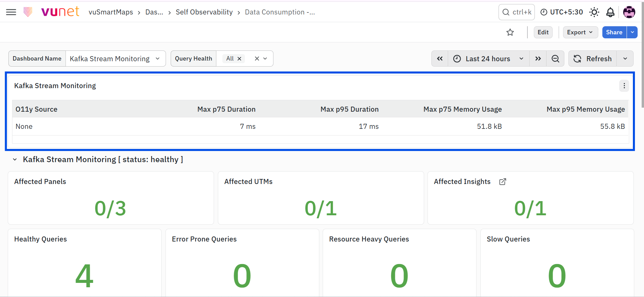Sort by O11y Source column
The image size is (644, 297).
[37, 109]
